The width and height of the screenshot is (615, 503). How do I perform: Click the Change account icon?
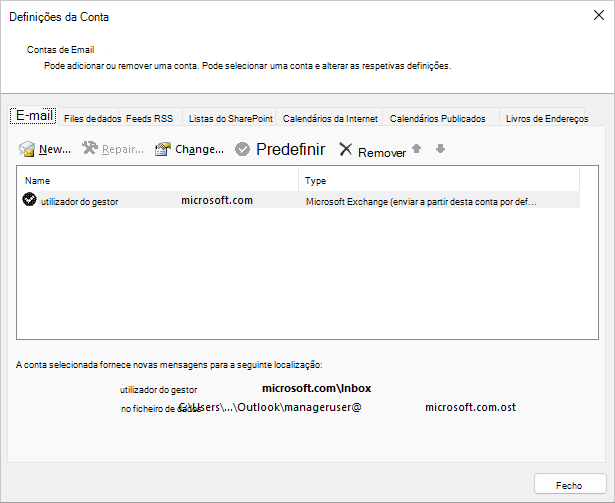tap(163, 149)
